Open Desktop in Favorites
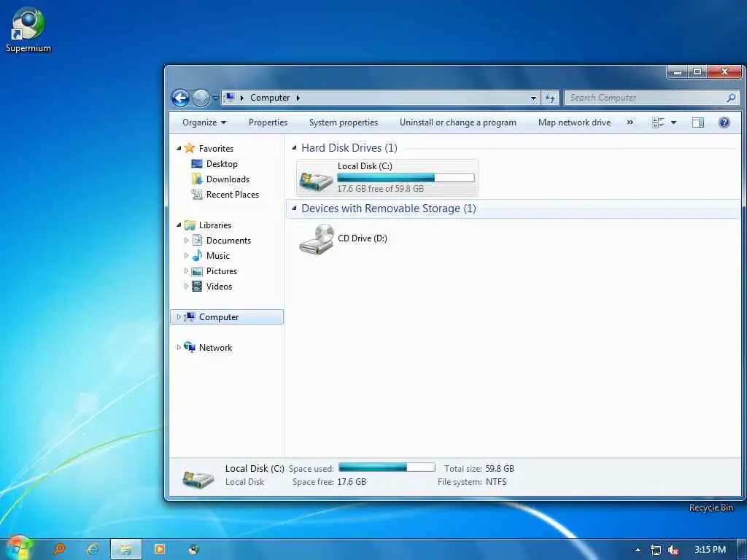Screen dimensions: 747x560 pos(222,164)
